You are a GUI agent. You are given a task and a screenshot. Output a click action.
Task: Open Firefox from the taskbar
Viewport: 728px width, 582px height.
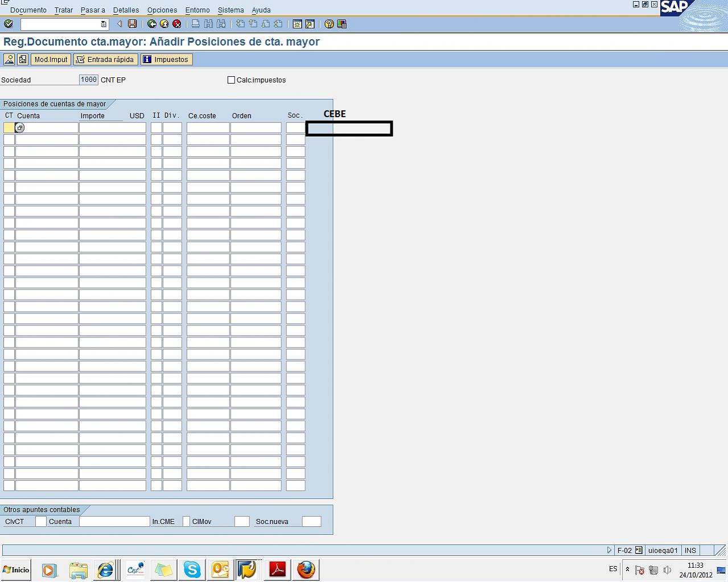coord(306,569)
